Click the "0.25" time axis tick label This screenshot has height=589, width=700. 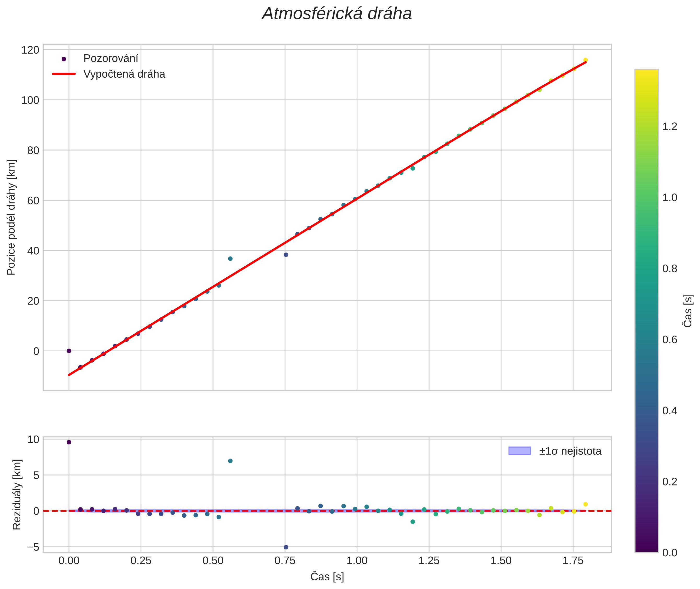(141, 561)
